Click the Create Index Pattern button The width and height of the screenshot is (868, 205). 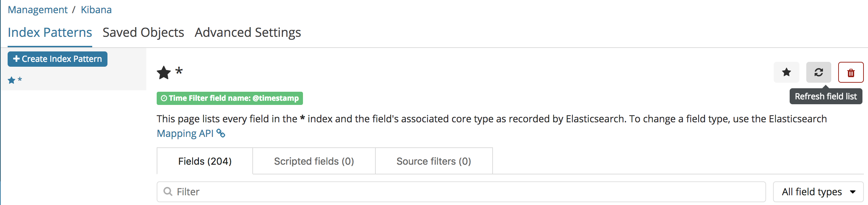[x=58, y=59]
